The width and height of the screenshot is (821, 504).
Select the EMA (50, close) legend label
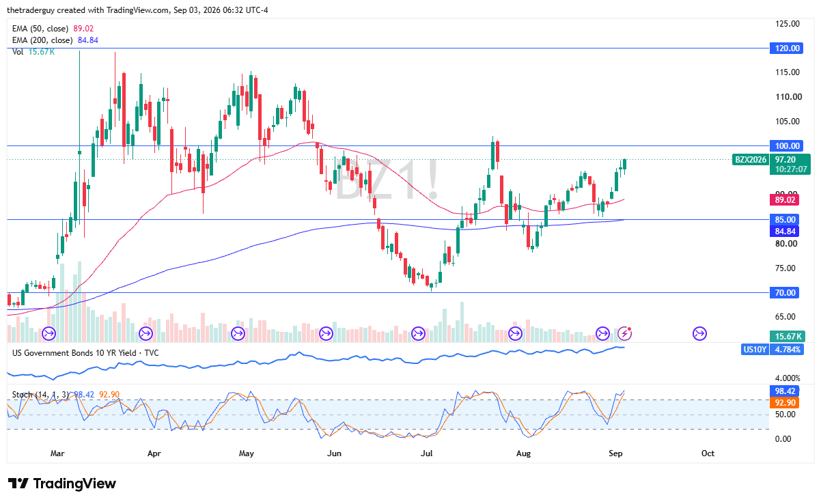click(40, 28)
